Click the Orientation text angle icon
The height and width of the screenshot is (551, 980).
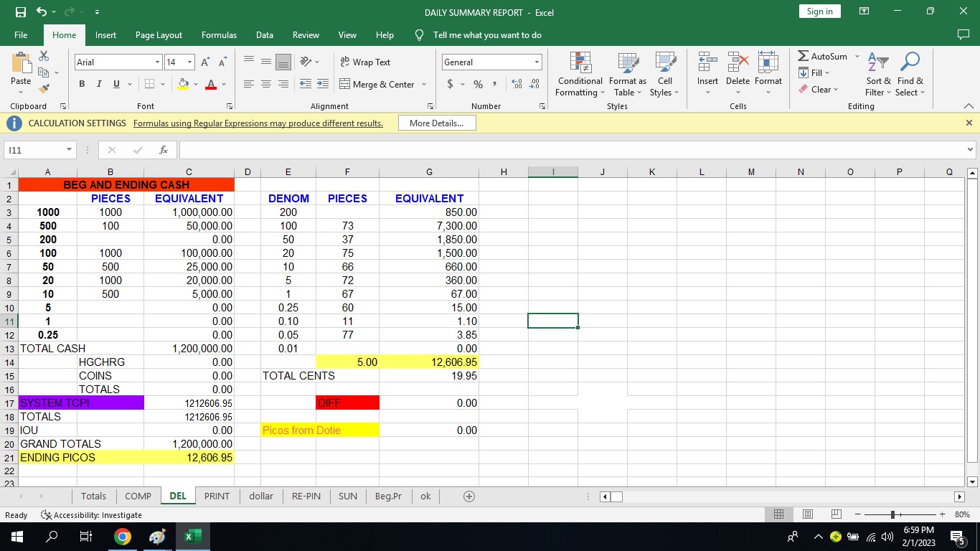(x=306, y=62)
